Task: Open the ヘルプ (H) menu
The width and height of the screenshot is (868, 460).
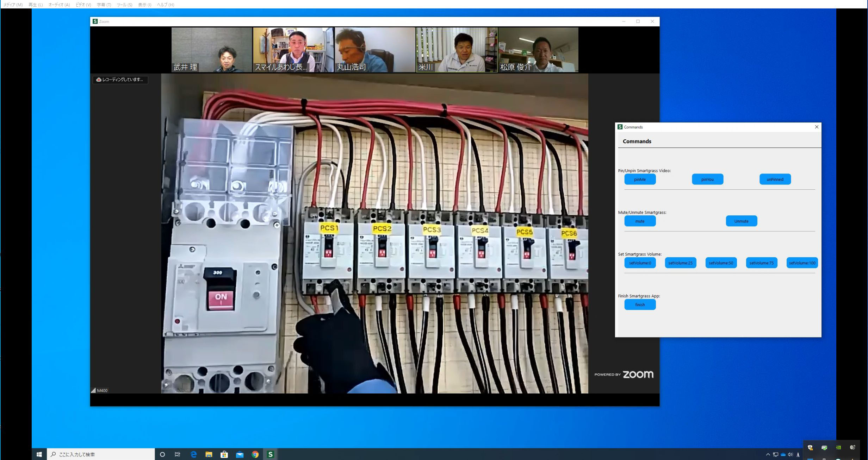Action: (166, 5)
